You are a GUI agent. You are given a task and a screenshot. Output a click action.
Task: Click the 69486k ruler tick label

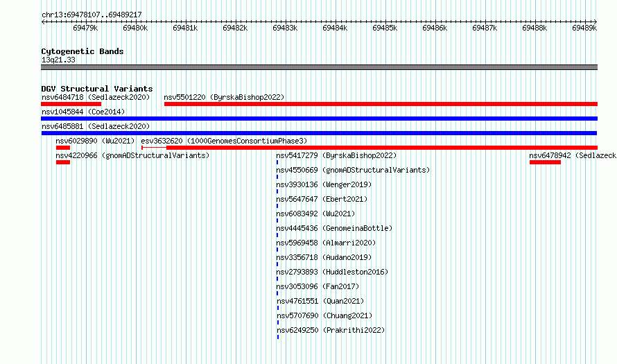pos(435,28)
